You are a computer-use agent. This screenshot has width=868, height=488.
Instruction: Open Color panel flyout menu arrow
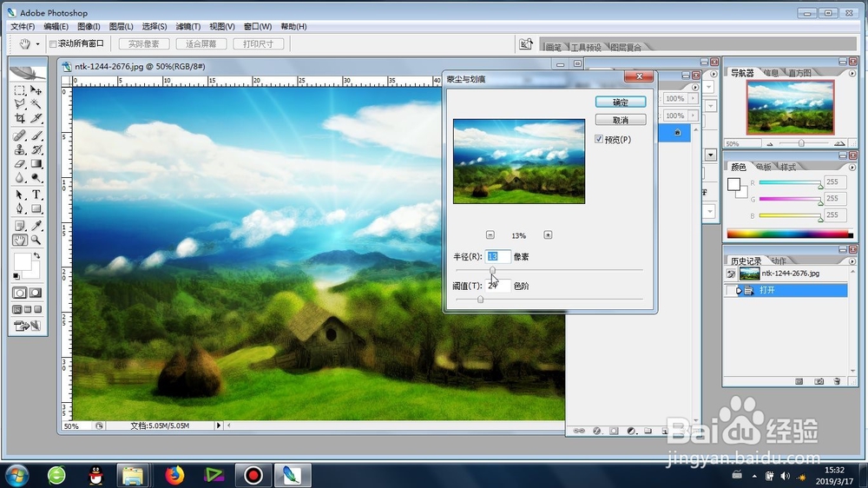pyautogui.click(x=852, y=167)
